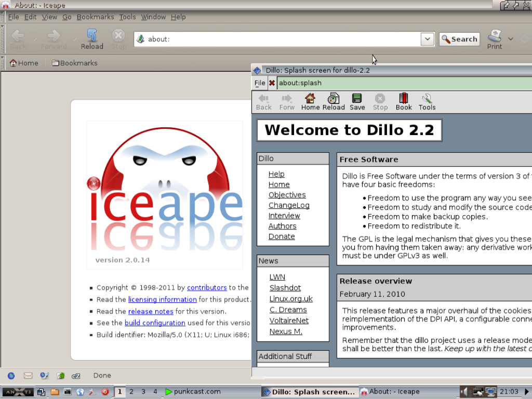
Task: Open the LWN news link
Action: pos(277,277)
